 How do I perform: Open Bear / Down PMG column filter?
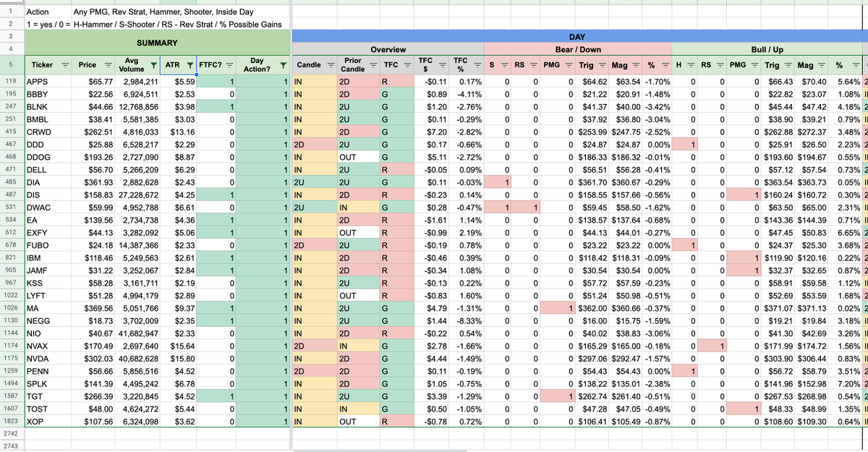point(569,65)
